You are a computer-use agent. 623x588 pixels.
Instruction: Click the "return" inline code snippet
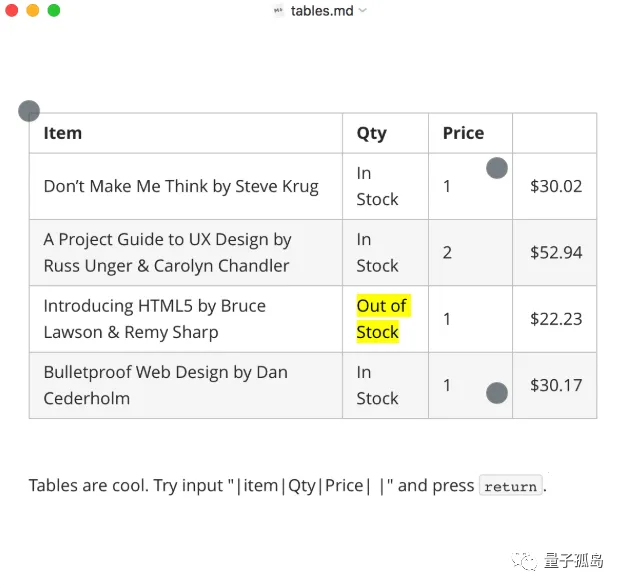tap(511, 487)
